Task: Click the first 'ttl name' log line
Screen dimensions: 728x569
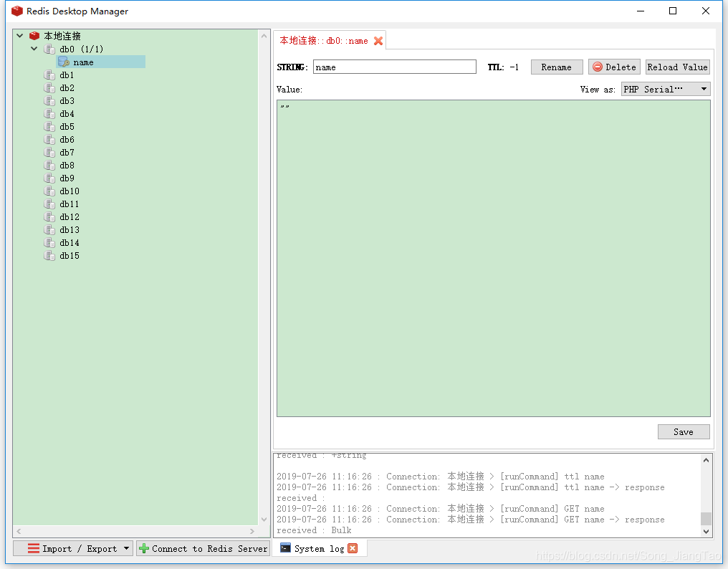Action: pos(441,477)
